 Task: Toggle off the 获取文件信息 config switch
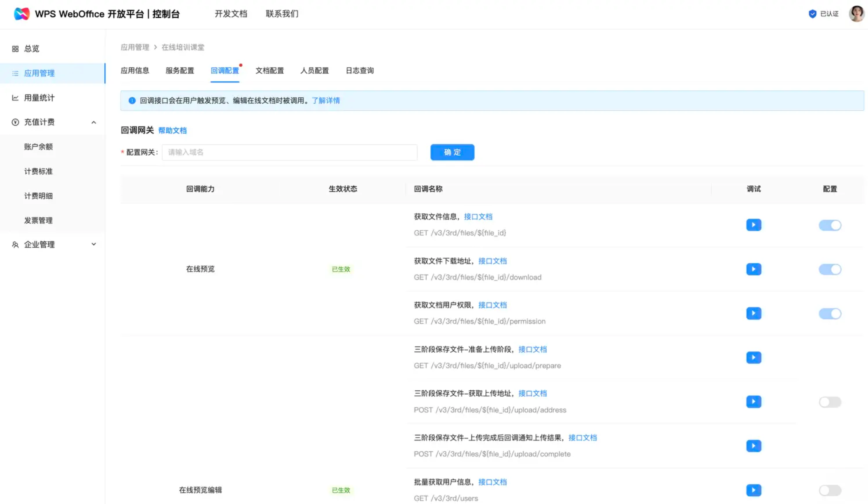coord(829,225)
